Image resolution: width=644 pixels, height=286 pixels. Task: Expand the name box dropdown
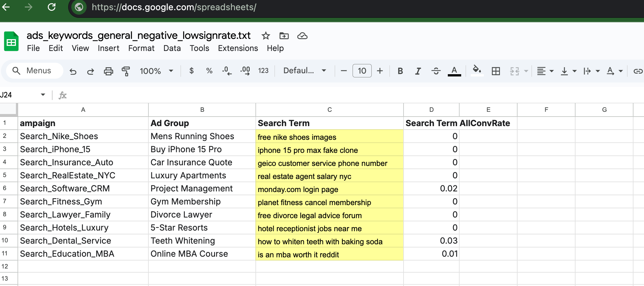(43, 95)
